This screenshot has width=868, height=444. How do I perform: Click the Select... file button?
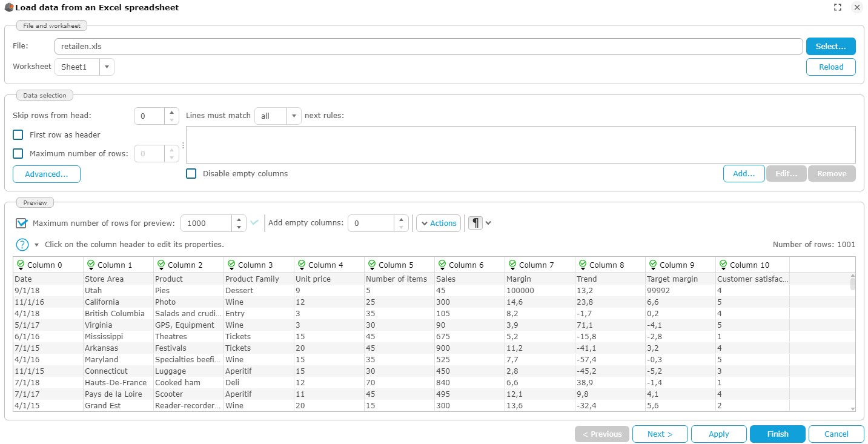click(x=830, y=47)
